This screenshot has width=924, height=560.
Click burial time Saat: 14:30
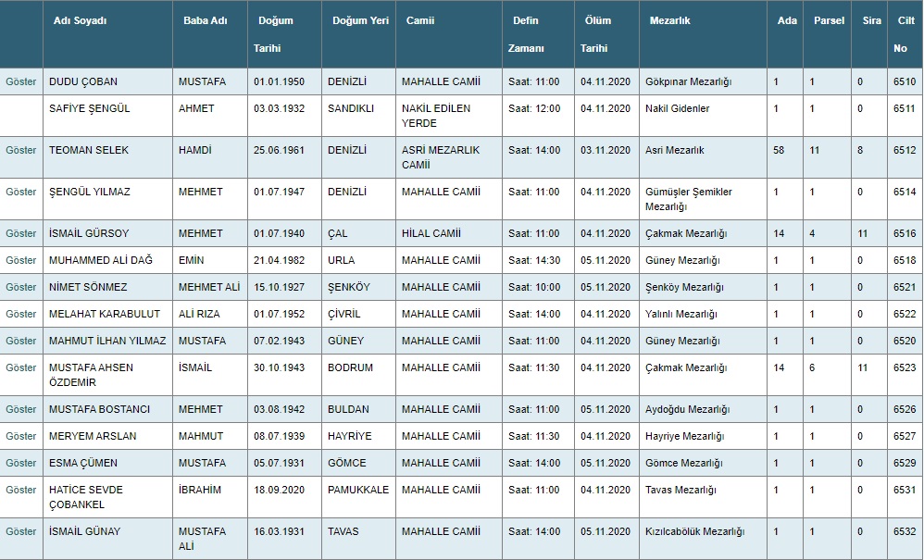[534, 260]
